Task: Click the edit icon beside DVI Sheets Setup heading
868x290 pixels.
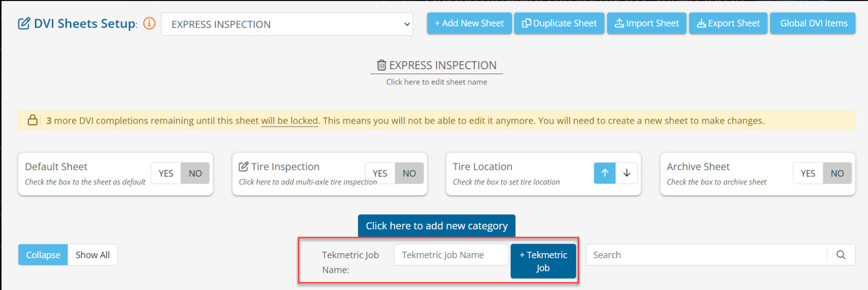Action: tap(24, 24)
